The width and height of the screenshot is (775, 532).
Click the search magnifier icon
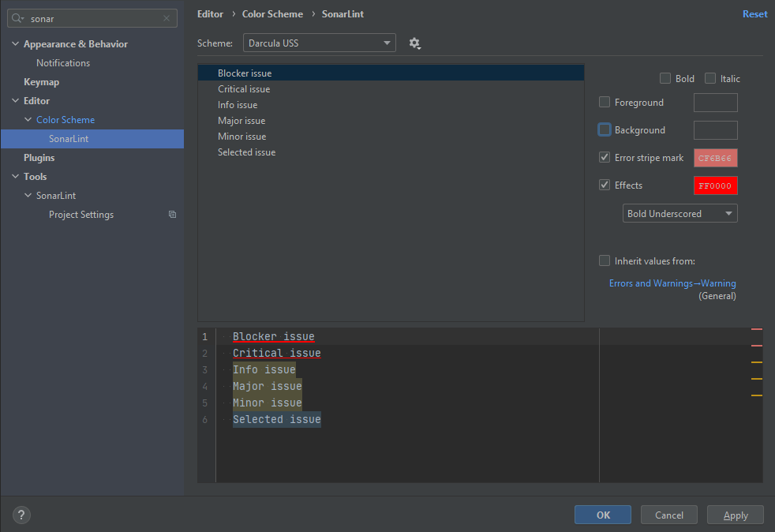(x=18, y=18)
